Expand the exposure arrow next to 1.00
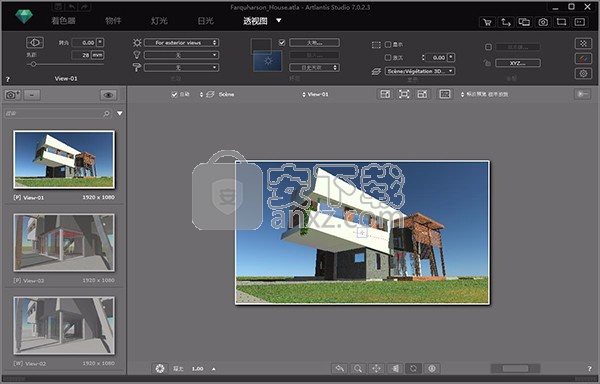The width and height of the screenshot is (600, 384). click(214, 369)
